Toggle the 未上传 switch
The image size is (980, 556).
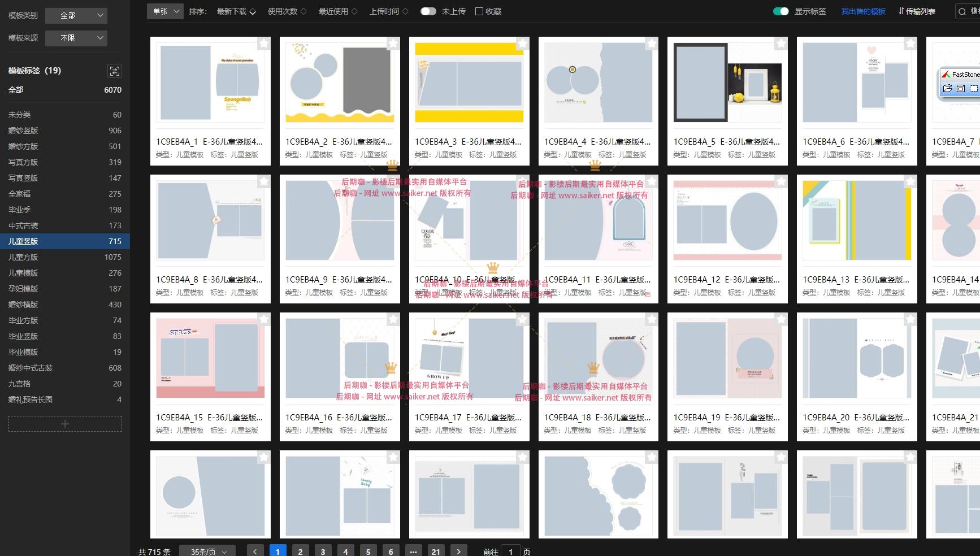pos(428,11)
